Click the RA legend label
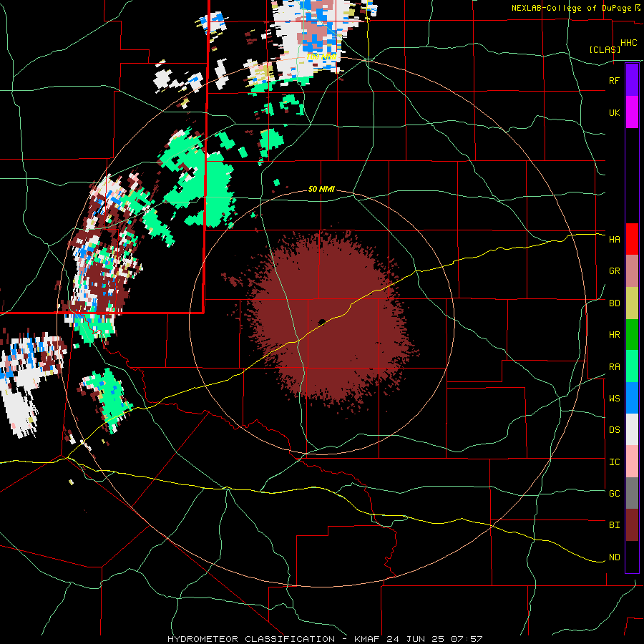Image resolution: width=644 pixels, height=644 pixels. pos(614,367)
